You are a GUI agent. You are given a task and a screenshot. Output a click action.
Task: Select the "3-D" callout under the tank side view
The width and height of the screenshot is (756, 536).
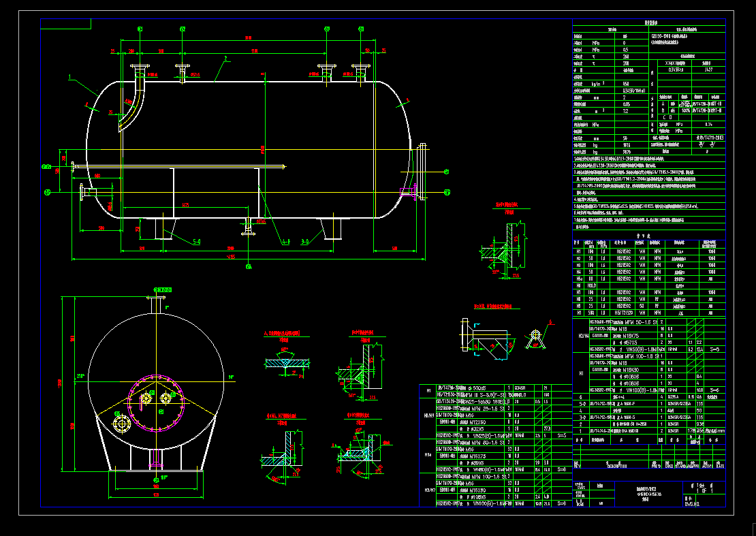pyautogui.click(x=304, y=242)
